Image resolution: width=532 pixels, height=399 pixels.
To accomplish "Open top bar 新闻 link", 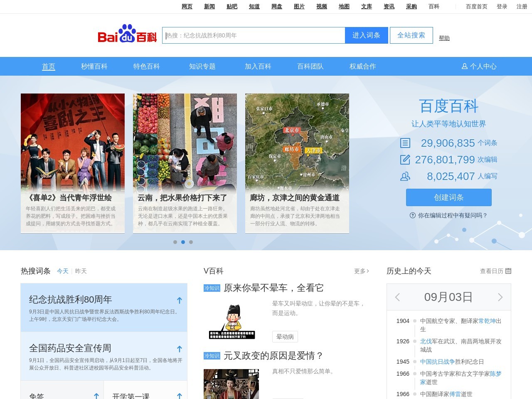I will click(x=209, y=7).
